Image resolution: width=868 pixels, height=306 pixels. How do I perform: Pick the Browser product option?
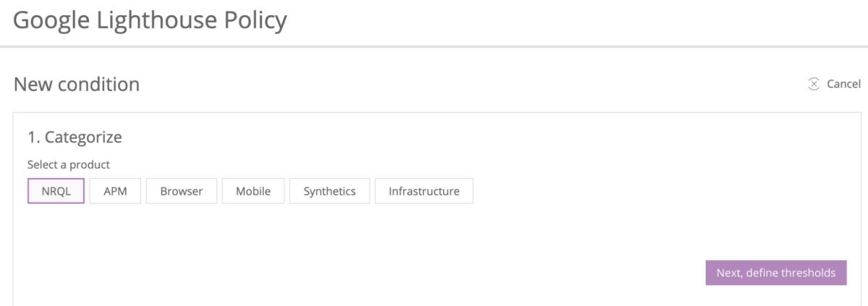coord(182,191)
